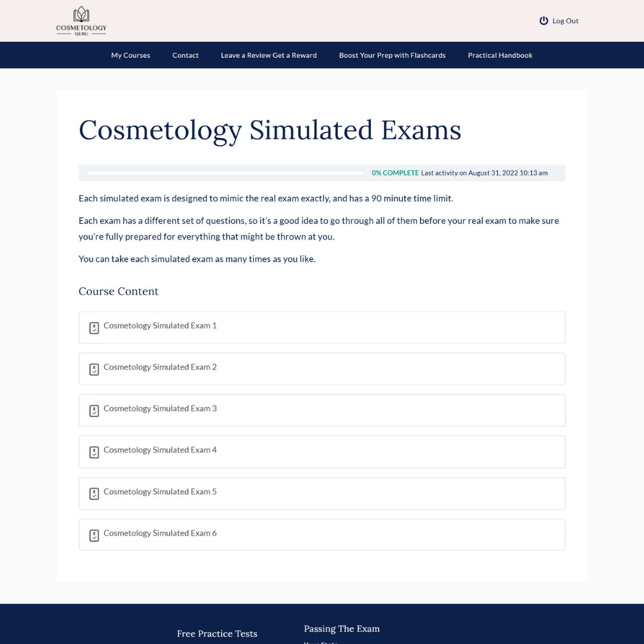
Task: Select the quiz icon beside Exam 5
Action: (94, 494)
